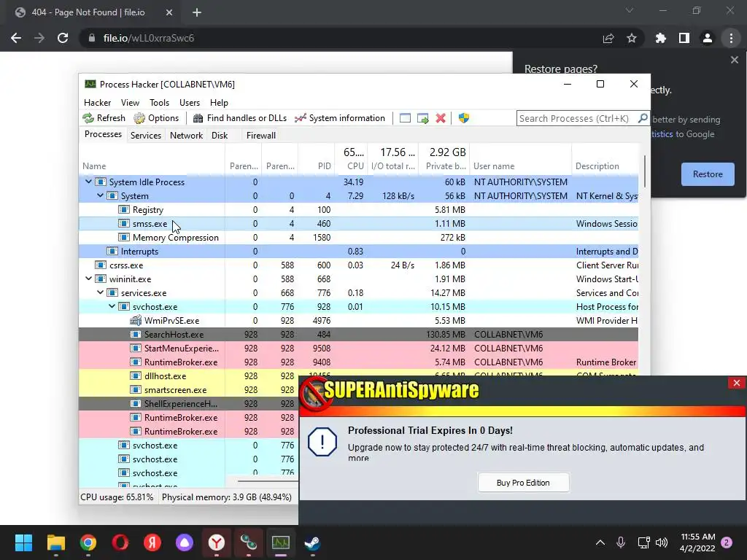This screenshot has height=560, width=747.
Task: Select the Interrupts row
Action: coord(358,251)
